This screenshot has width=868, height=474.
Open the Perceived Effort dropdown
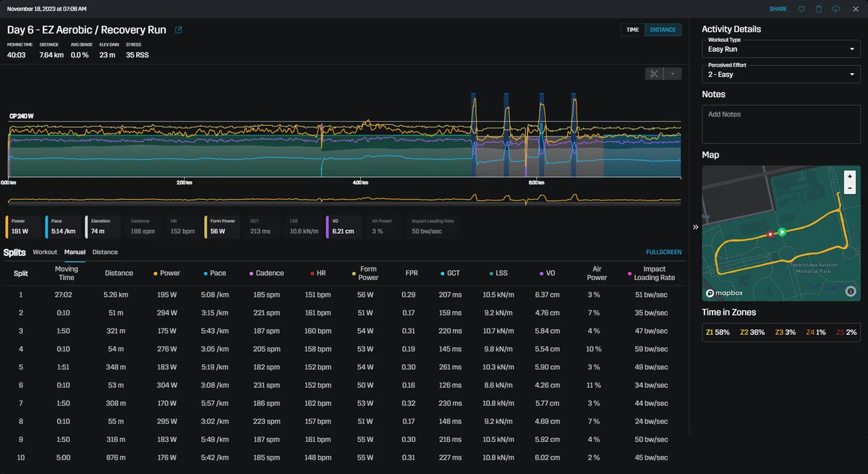point(781,74)
